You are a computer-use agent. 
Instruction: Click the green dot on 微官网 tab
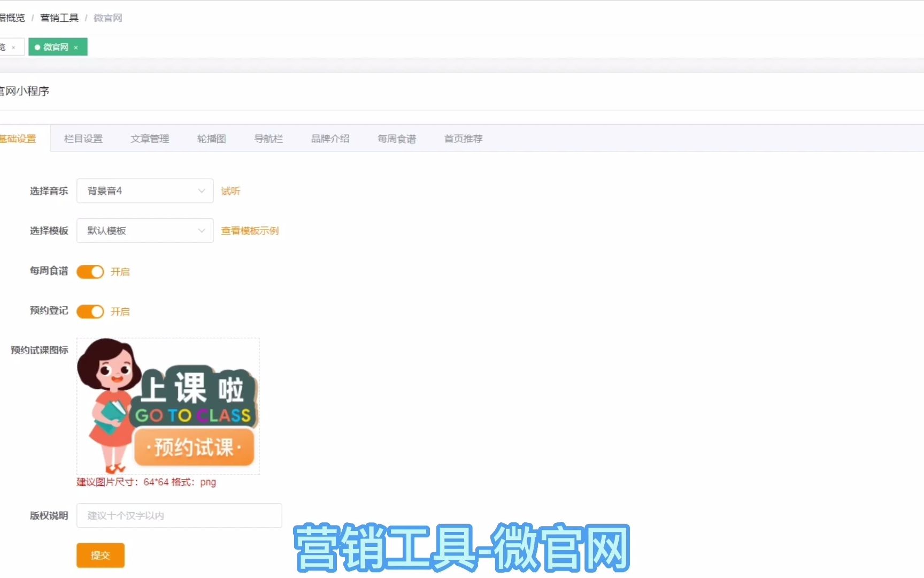[37, 47]
